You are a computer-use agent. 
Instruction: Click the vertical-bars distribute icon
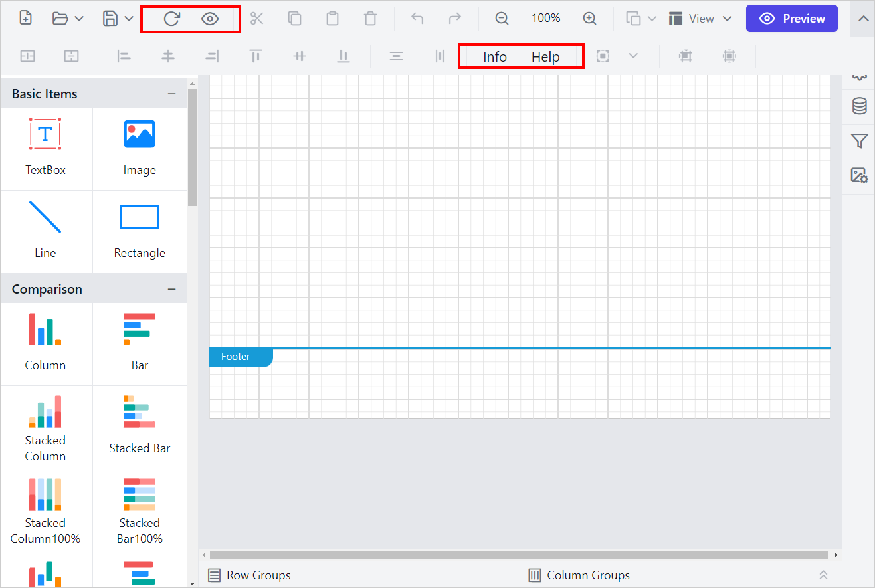click(x=440, y=56)
